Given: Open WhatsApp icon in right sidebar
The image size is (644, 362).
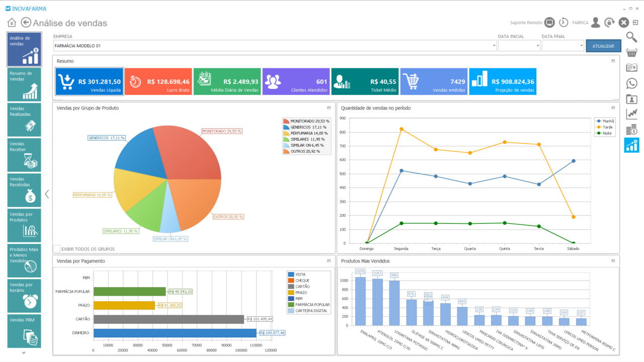Looking at the screenshot, I should [631, 83].
